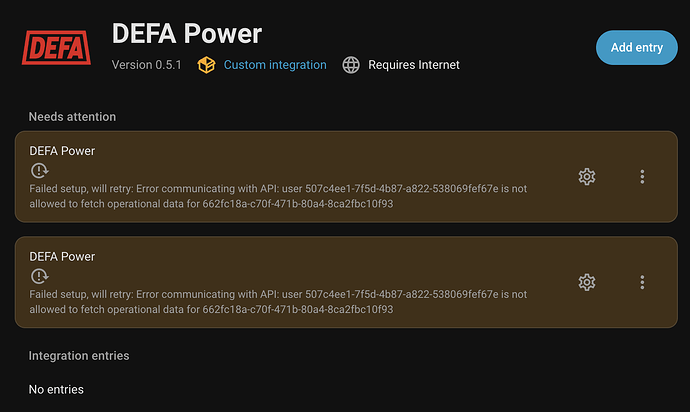
Task: Click the red DEFA logo
Action: click(54, 47)
